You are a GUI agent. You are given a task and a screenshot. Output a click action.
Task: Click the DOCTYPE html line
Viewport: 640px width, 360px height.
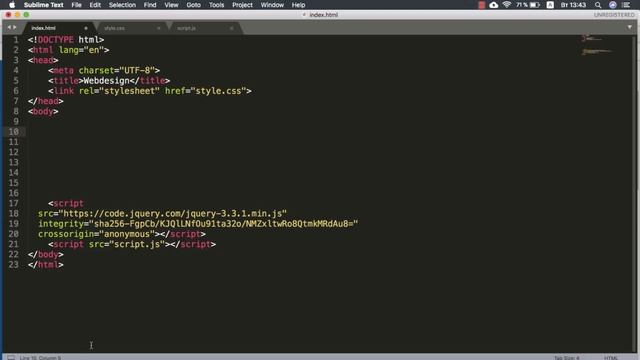(x=66, y=40)
